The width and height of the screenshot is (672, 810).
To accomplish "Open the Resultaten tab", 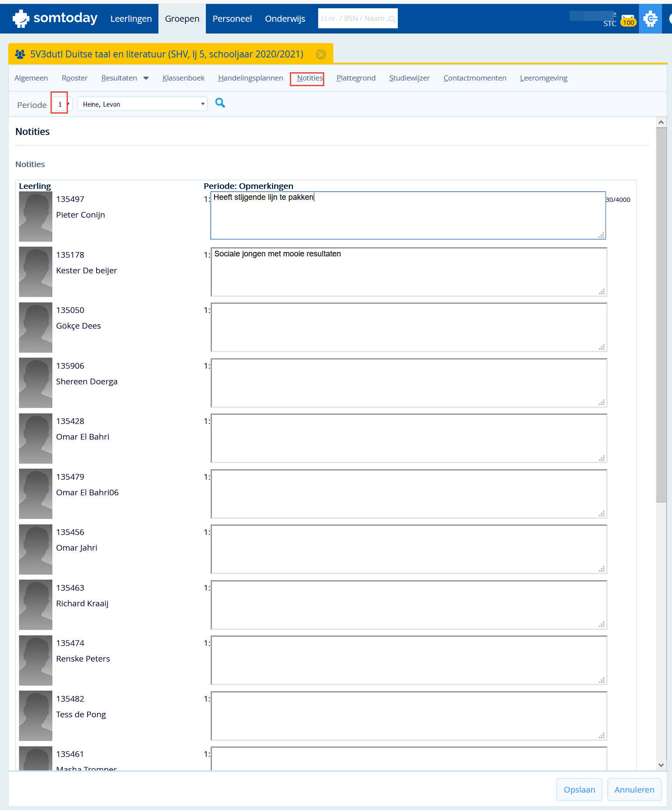I will coord(119,78).
